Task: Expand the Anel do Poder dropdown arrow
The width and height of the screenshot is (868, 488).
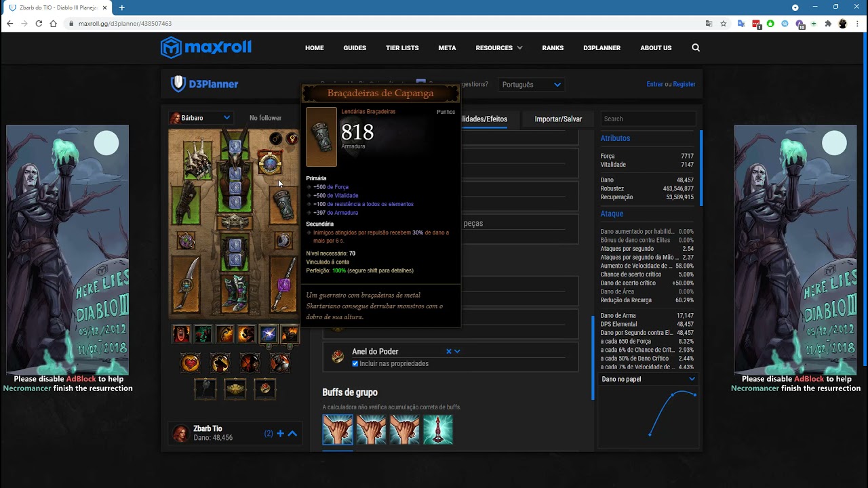Action: click(x=458, y=352)
